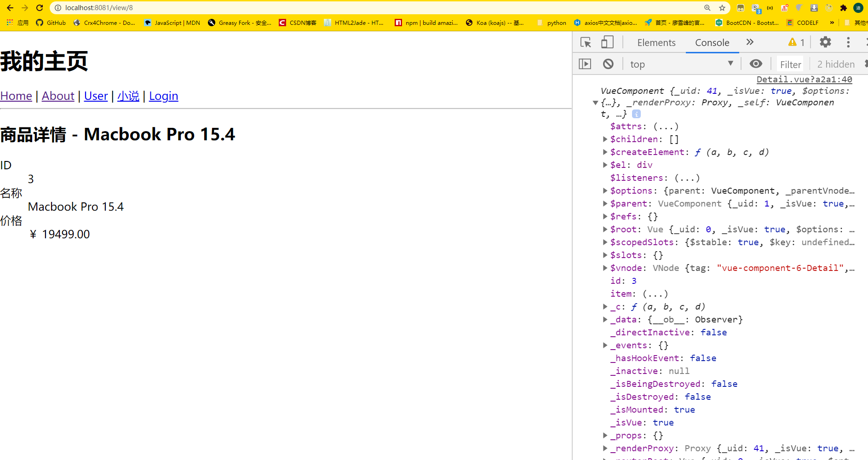Open live expression with the eye icon

pos(756,63)
